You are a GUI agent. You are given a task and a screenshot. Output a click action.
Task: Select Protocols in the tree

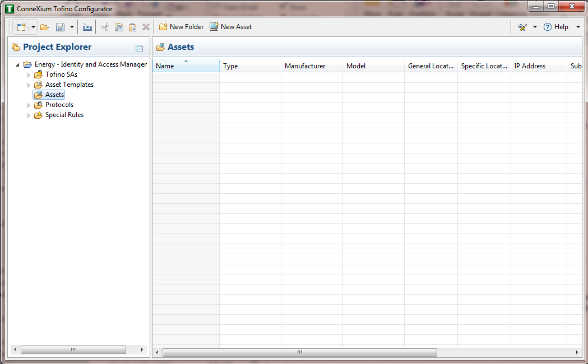pos(59,105)
